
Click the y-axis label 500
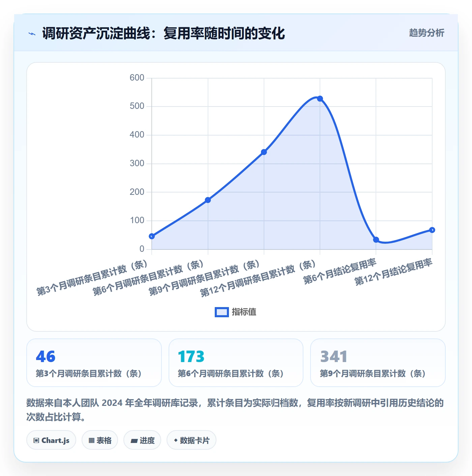[x=137, y=106]
